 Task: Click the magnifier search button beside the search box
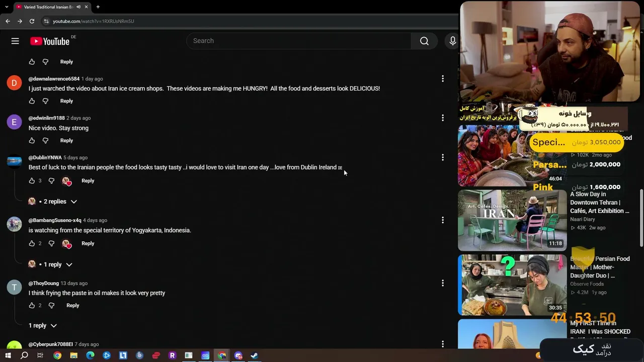click(x=424, y=41)
